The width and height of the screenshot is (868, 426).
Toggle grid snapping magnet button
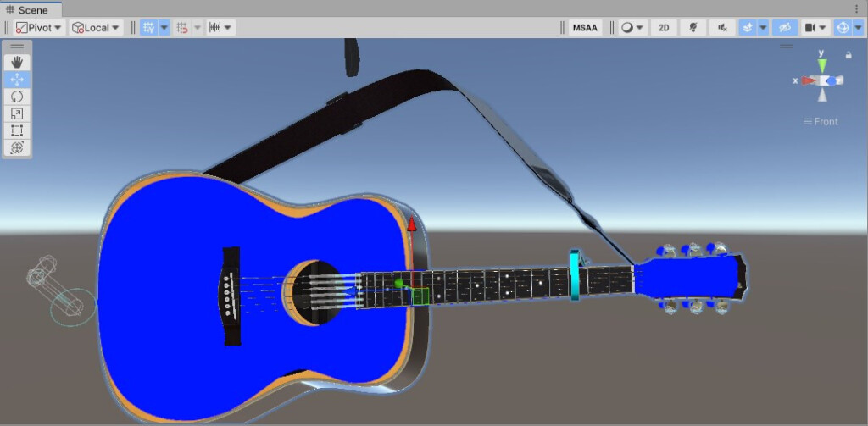click(181, 28)
